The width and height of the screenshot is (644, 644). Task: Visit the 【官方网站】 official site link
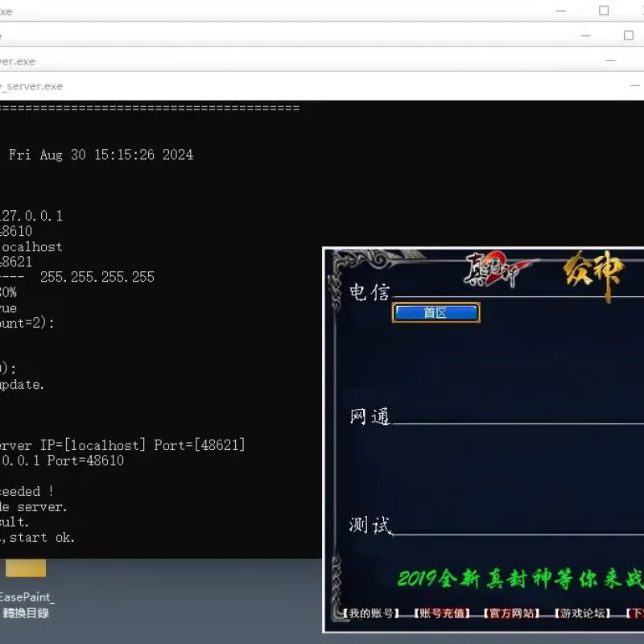click(512, 613)
